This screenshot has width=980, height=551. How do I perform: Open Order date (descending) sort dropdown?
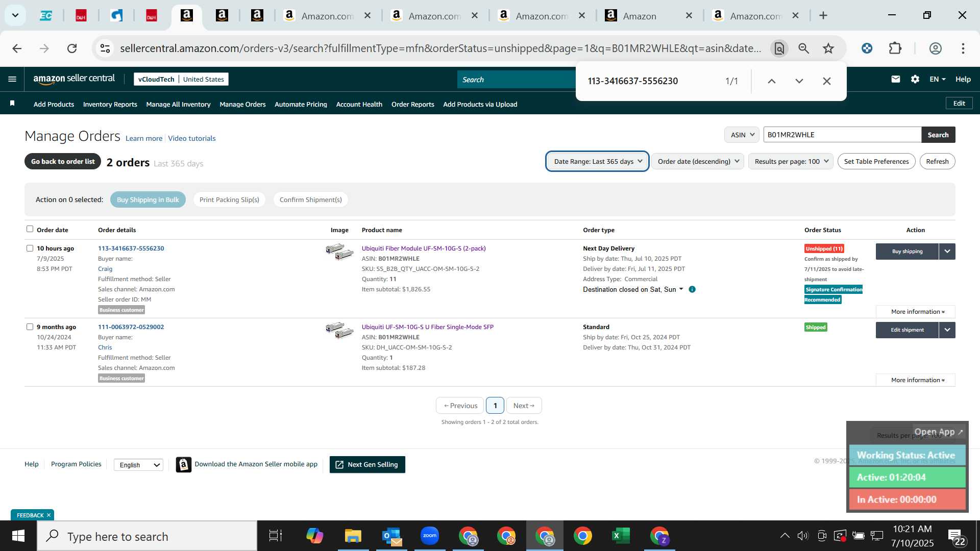[x=698, y=161]
